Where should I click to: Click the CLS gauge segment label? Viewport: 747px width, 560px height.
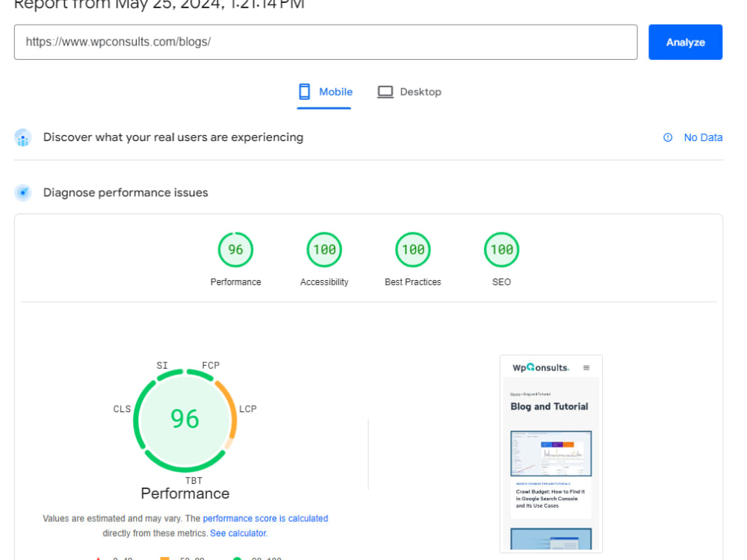122,409
